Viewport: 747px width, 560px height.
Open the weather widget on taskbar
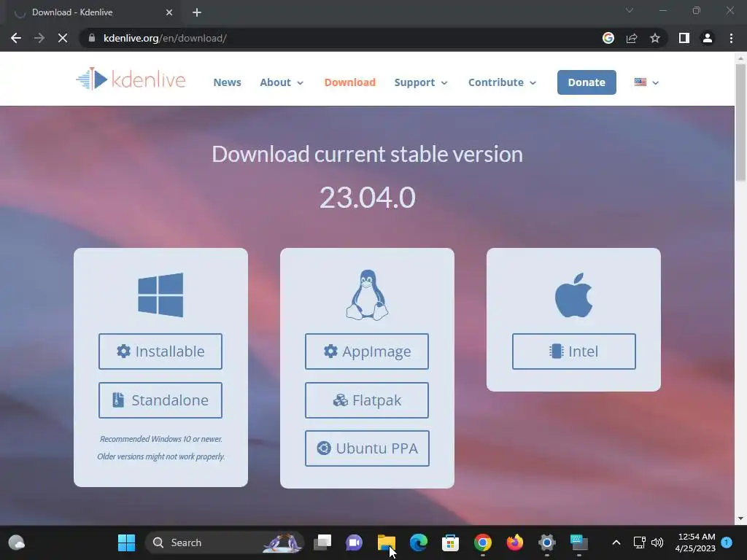[x=17, y=542]
